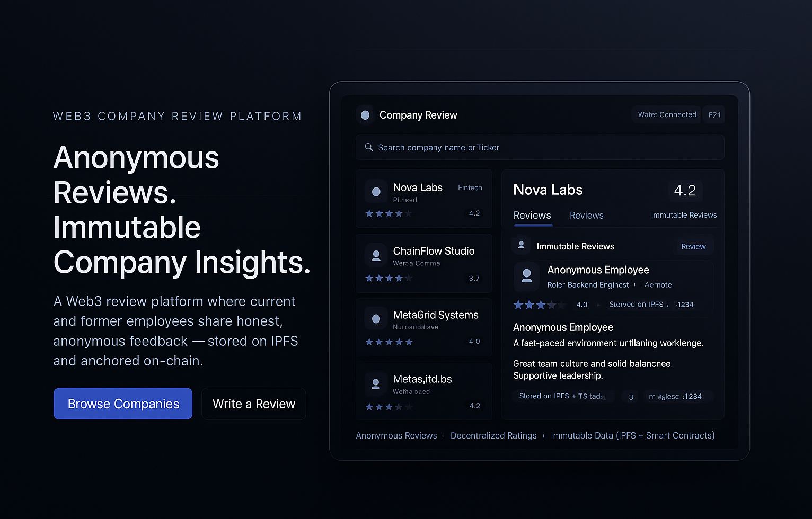Select the active Reviews tab

pyautogui.click(x=532, y=215)
